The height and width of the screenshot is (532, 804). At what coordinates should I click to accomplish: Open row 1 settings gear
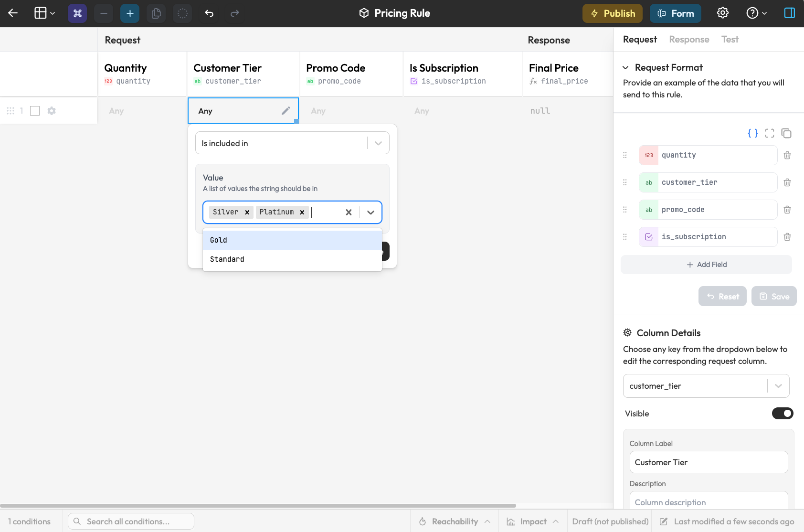(x=52, y=111)
